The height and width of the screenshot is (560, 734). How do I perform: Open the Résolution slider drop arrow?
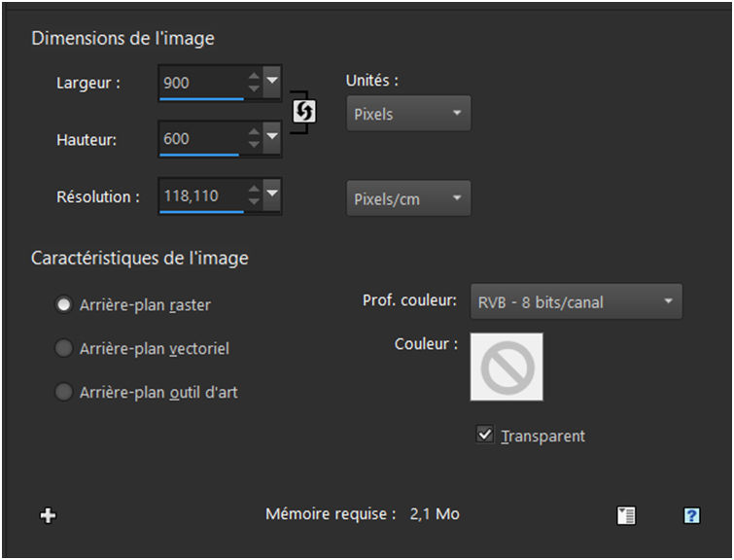point(272,194)
